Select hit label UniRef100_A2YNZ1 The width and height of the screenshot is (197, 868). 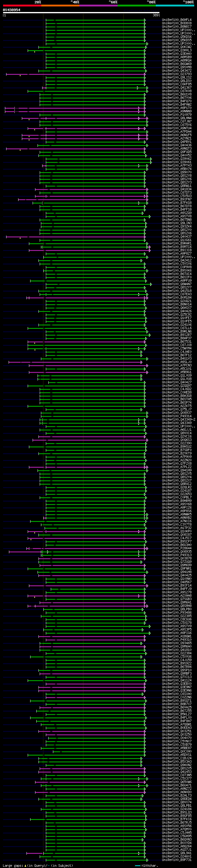[177, 139]
